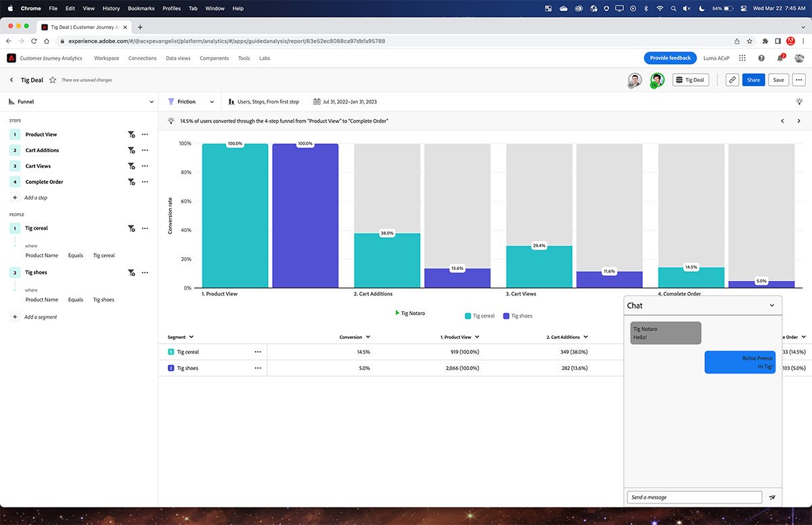
Task: Switch to the Tig Deal browser tab
Action: point(81,26)
